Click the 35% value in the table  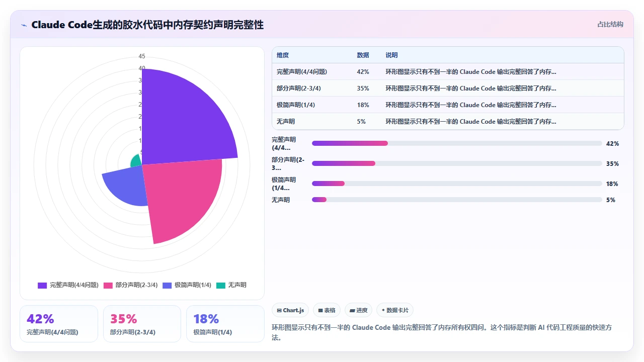[x=363, y=88]
